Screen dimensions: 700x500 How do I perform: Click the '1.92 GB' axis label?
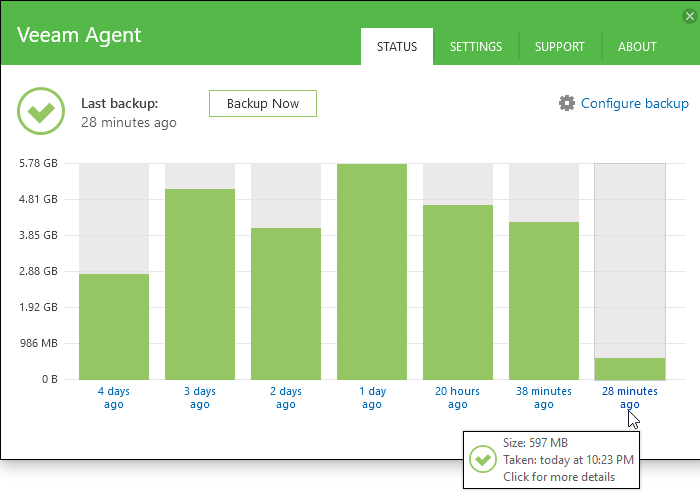click(38, 307)
